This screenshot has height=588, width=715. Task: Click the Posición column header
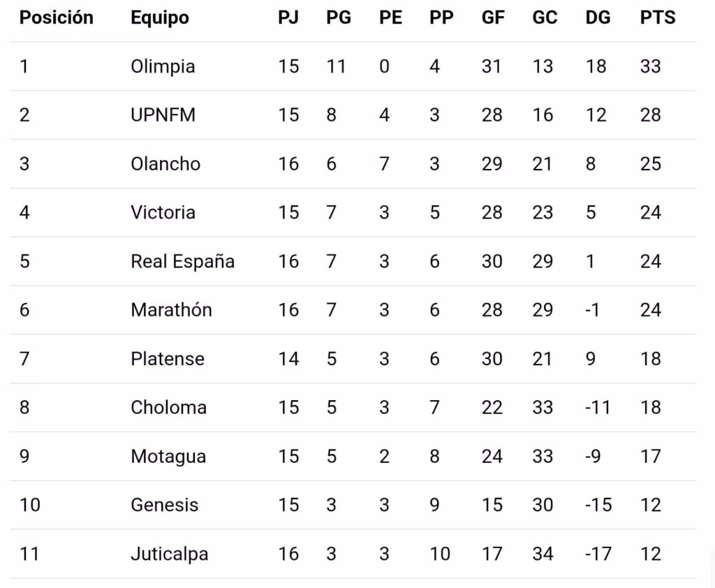click(x=56, y=18)
